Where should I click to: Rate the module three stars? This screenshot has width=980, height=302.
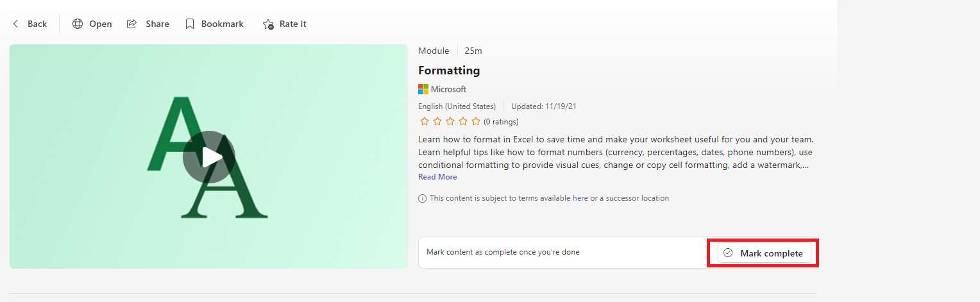click(450, 121)
